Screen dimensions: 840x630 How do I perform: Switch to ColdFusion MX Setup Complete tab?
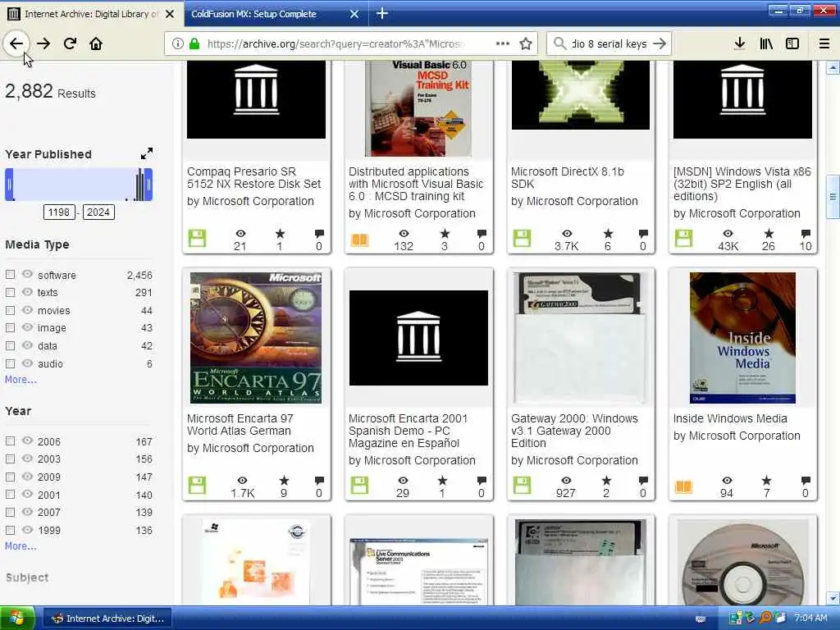253,14
